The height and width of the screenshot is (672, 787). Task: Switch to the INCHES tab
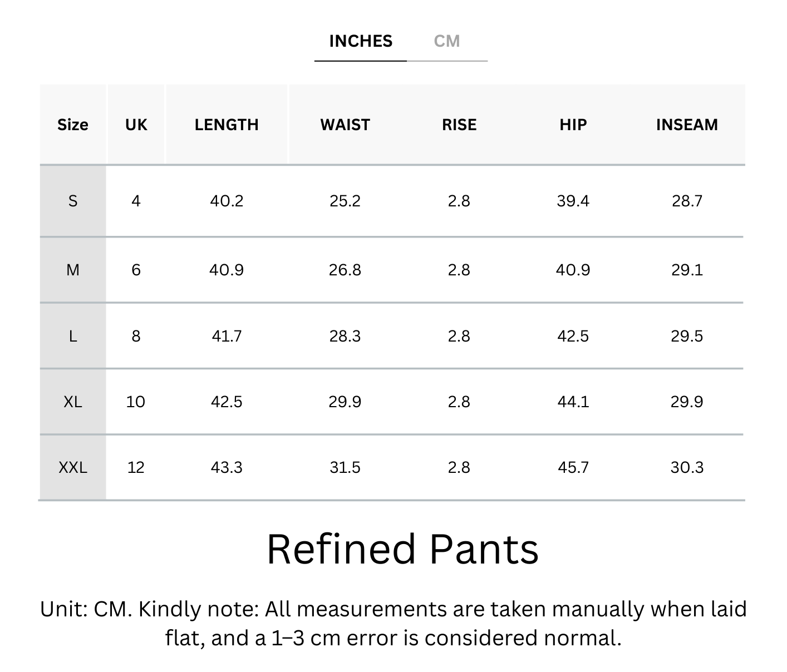361,41
